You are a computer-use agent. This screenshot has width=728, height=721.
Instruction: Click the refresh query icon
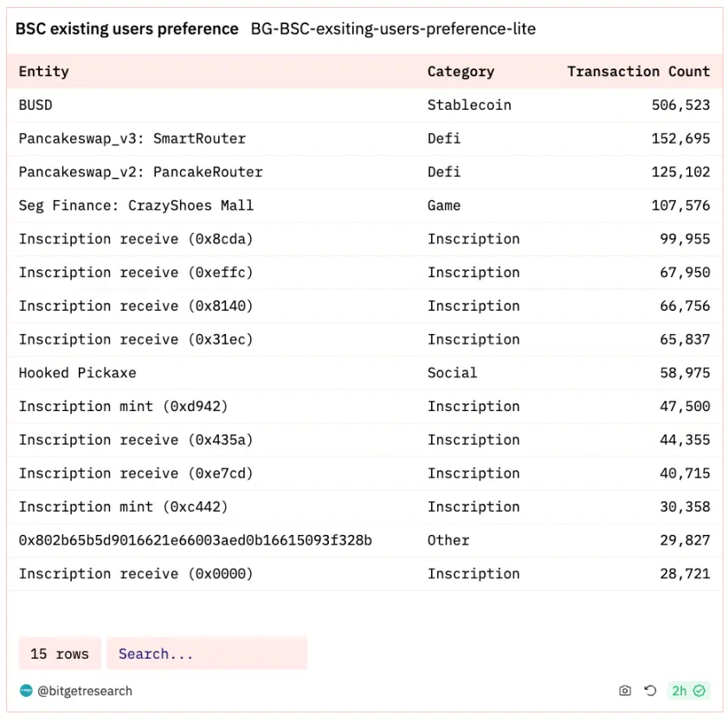click(x=650, y=691)
